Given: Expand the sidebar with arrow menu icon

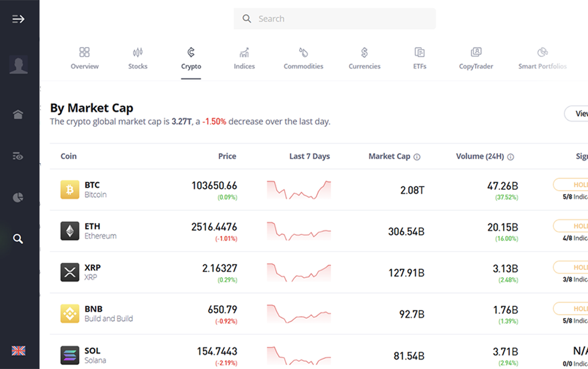Looking at the screenshot, I should point(18,19).
